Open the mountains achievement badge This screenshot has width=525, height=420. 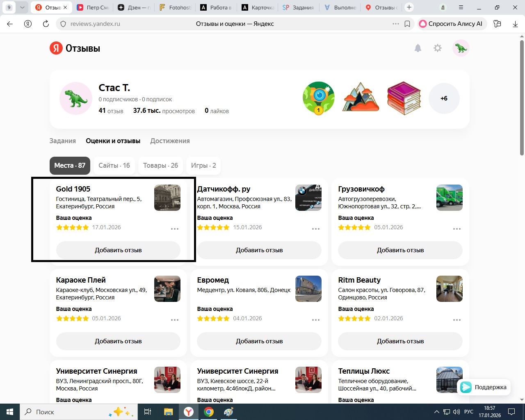pyautogui.click(x=361, y=98)
